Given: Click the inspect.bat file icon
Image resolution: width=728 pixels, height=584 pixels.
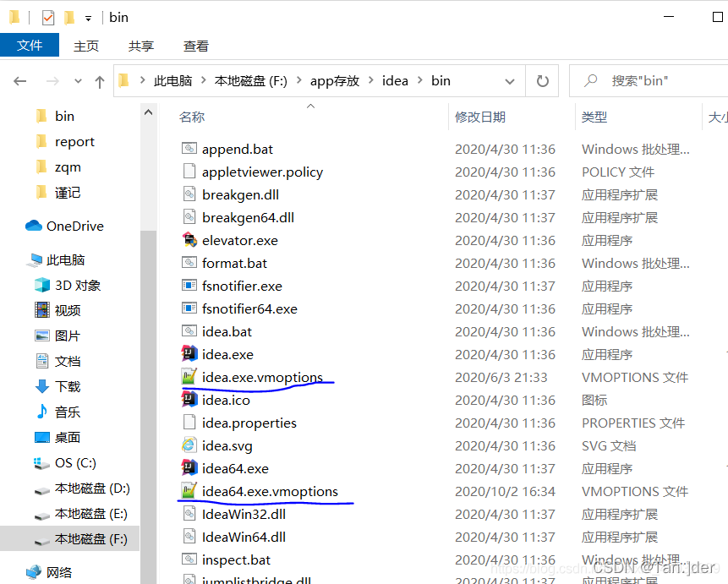Looking at the screenshot, I should [x=189, y=559].
